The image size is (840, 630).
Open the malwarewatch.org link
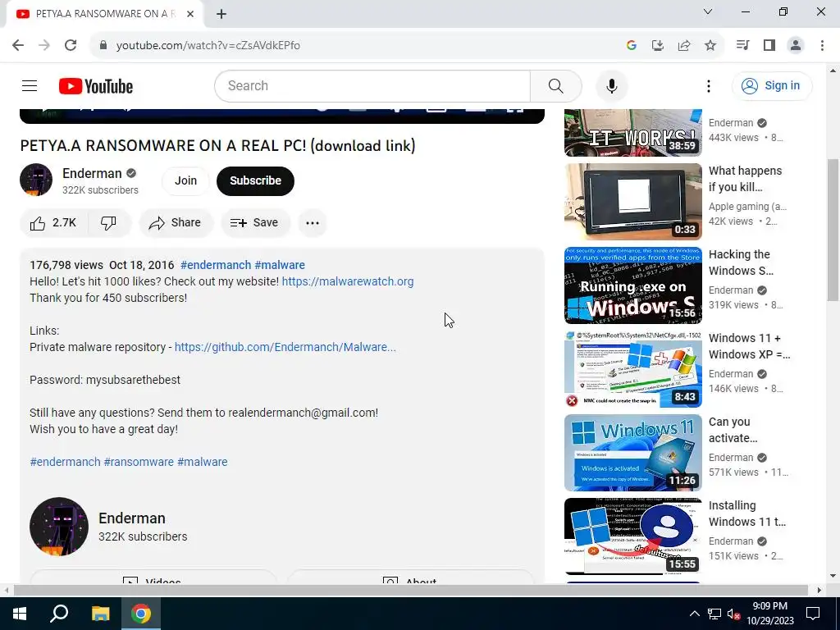click(x=348, y=281)
